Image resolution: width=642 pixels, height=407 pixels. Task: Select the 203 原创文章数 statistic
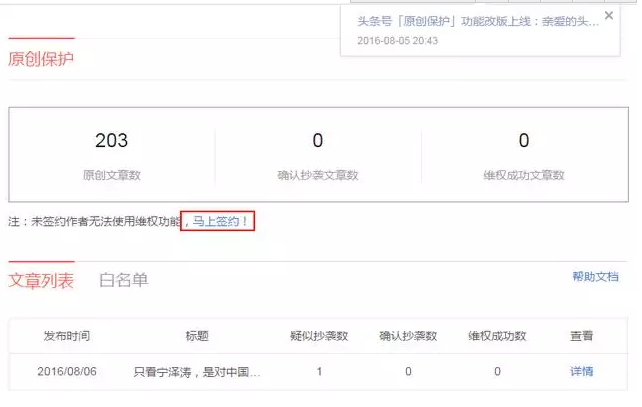(x=112, y=155)
